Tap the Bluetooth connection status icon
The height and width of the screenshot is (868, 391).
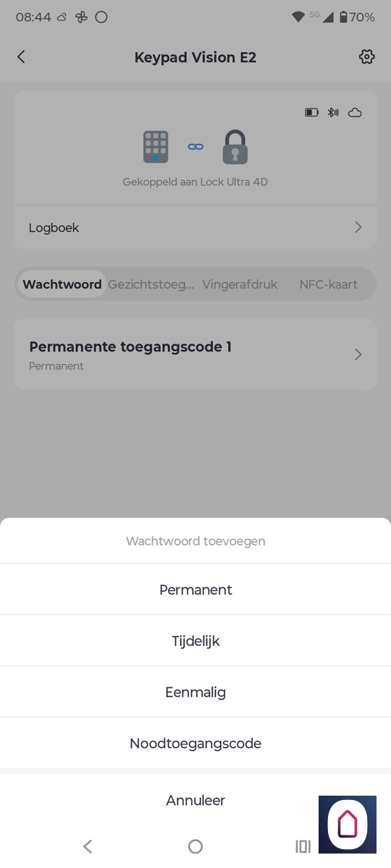pos(333,113)
